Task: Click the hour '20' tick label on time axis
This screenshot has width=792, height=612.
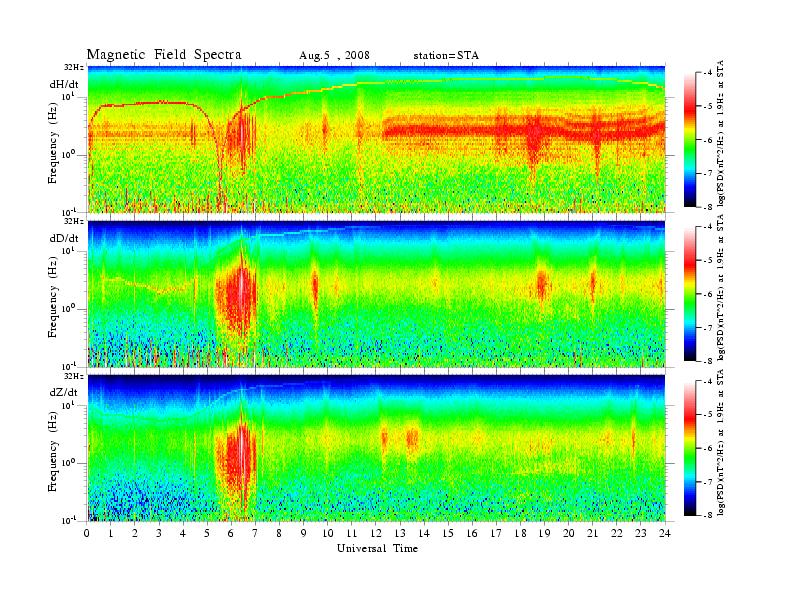Action: click(x=568, y=534)
